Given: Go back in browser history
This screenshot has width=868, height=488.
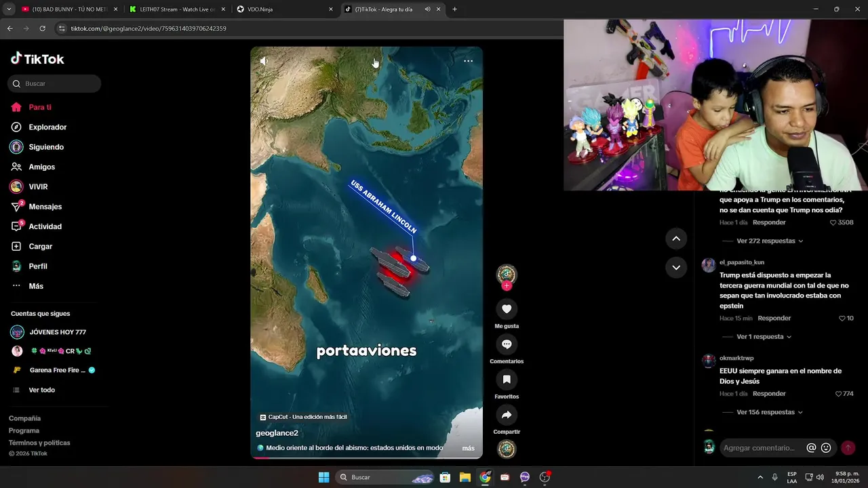Looking at the screenshot, I should click(x=9, y=28).
